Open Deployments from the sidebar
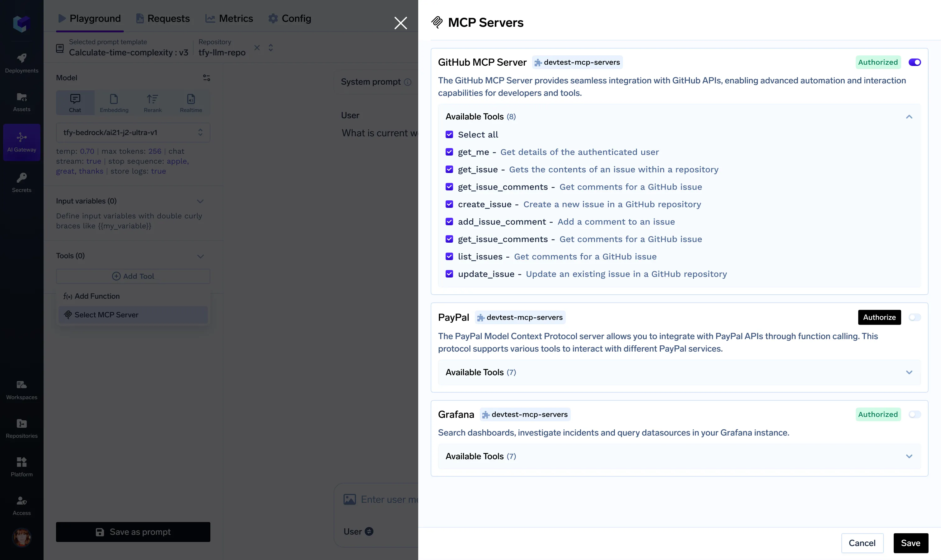Viewport: 941px width, 560px height. pos(21,63)
